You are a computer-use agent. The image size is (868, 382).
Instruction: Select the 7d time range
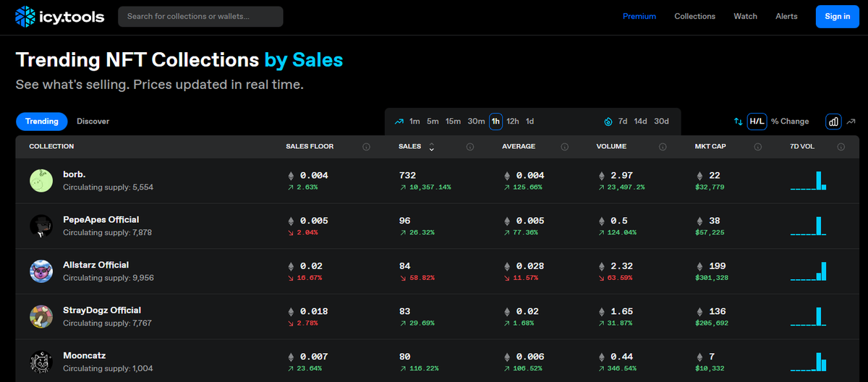(x=623, y=122)
